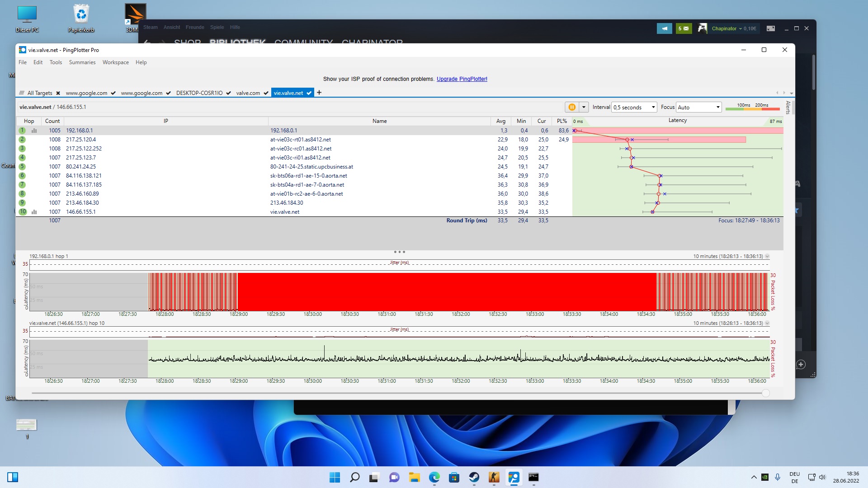The image size is (868, 488).
Task: Open the Workspace menu
Action: pos(115,62)
